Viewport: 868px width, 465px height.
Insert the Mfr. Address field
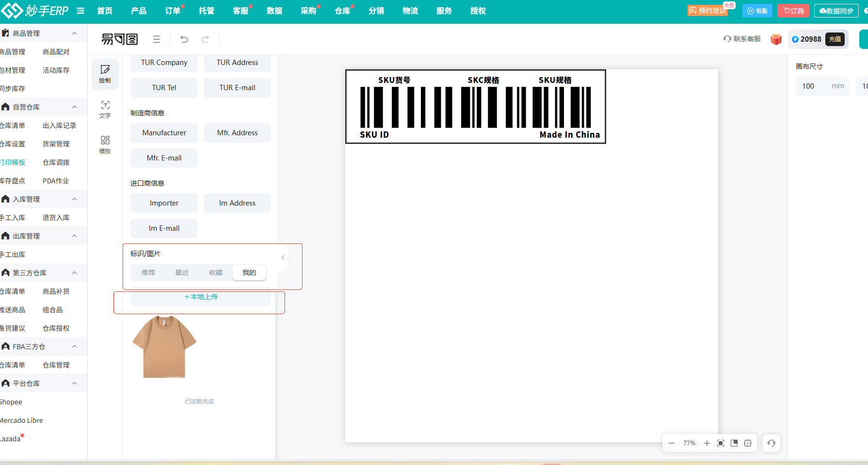237,133
